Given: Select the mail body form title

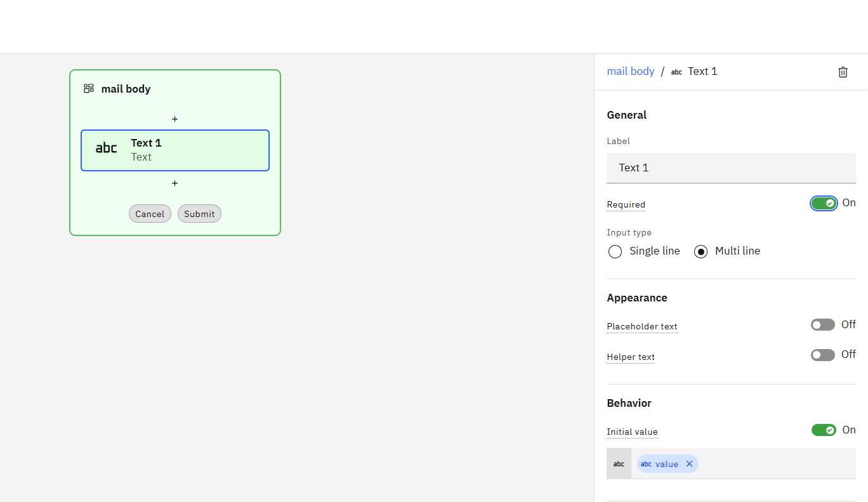Looking at the screenshot, I should tap(126, 89).
